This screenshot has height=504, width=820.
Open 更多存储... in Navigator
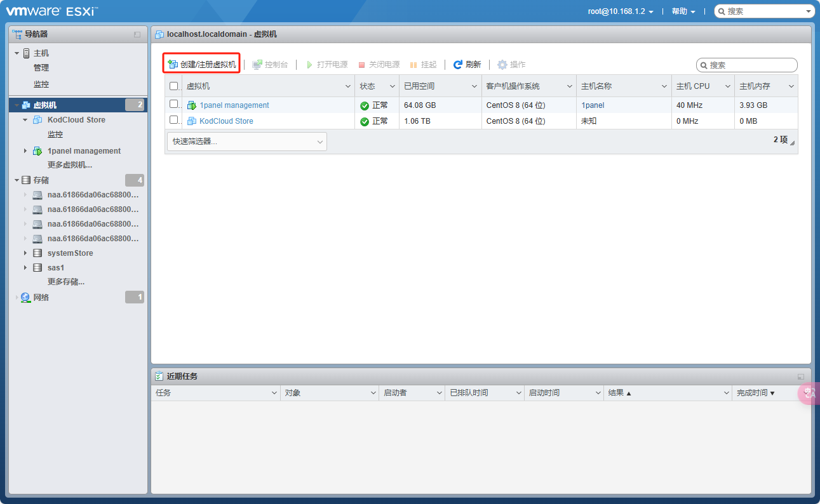[66, 282]
